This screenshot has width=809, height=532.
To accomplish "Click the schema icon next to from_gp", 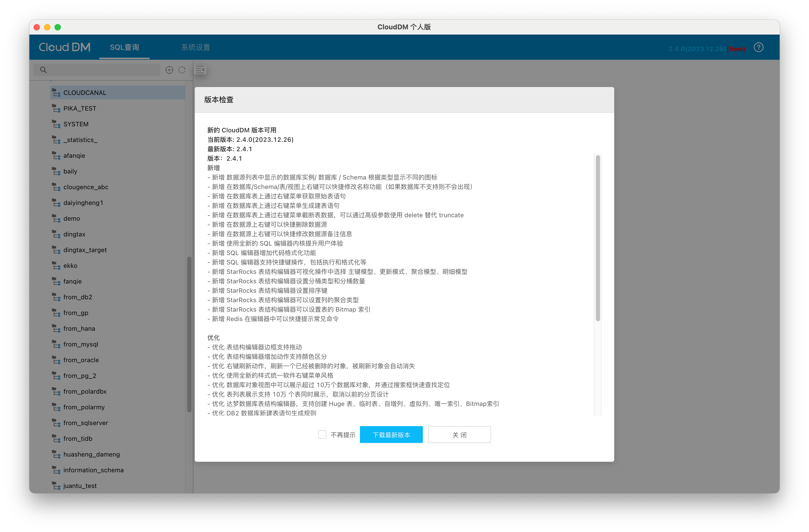I will pos(56,313).
